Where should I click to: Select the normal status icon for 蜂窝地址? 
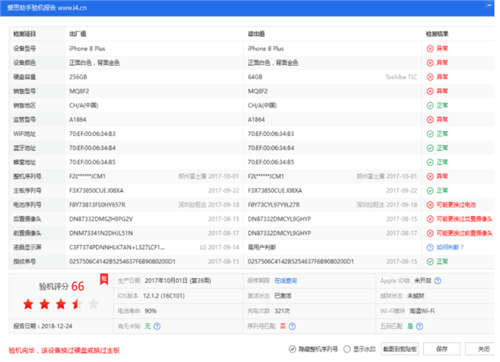[430, 162]
